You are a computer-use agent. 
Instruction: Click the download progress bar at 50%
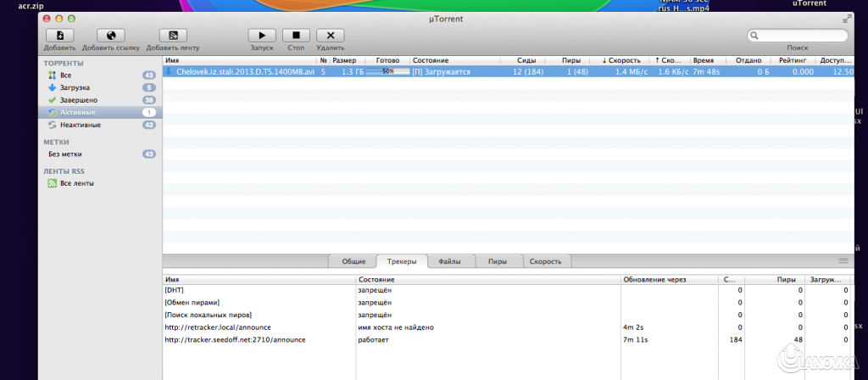387,72
